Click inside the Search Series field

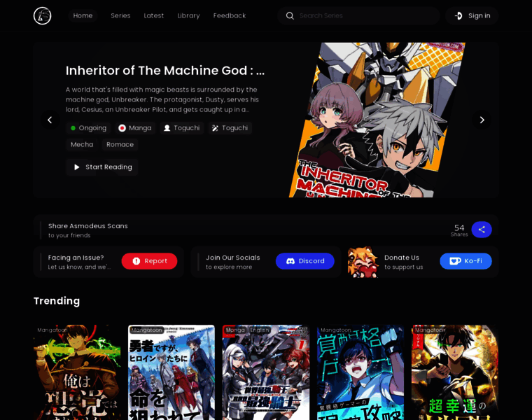358,15
